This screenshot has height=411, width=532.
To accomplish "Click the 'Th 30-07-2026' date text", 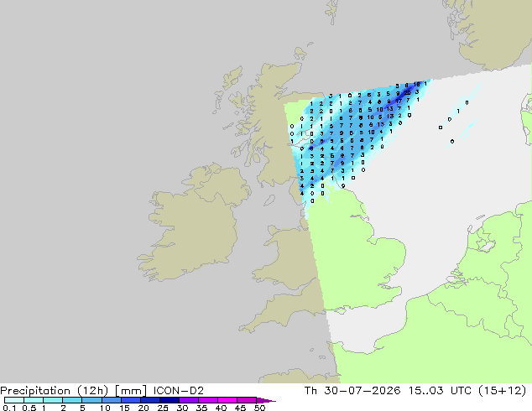I will coord(352,391).
